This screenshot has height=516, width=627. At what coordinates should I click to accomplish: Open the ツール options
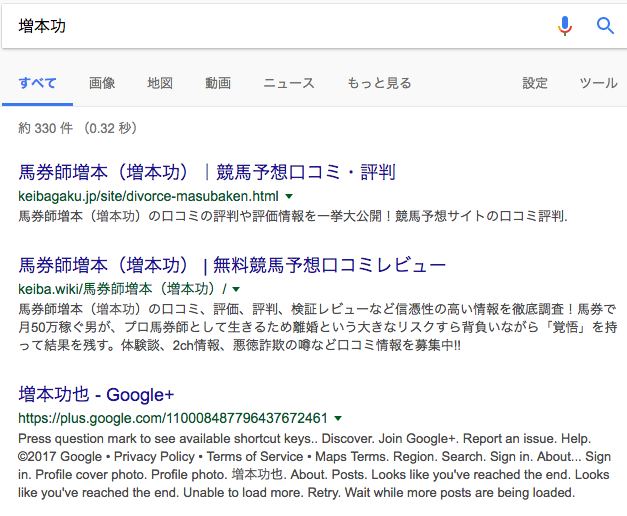[x=599, y=83]
